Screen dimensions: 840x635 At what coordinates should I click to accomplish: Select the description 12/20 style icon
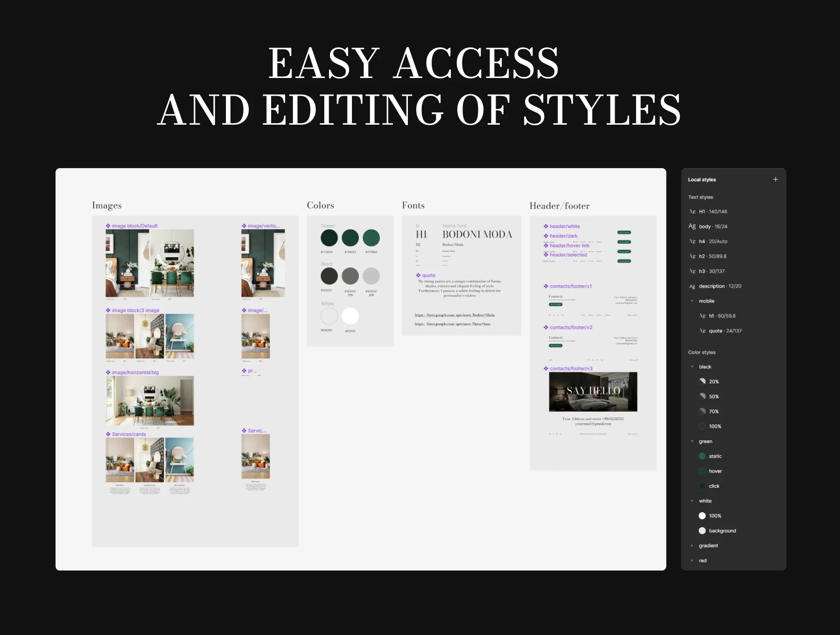[x=692, y=286]
